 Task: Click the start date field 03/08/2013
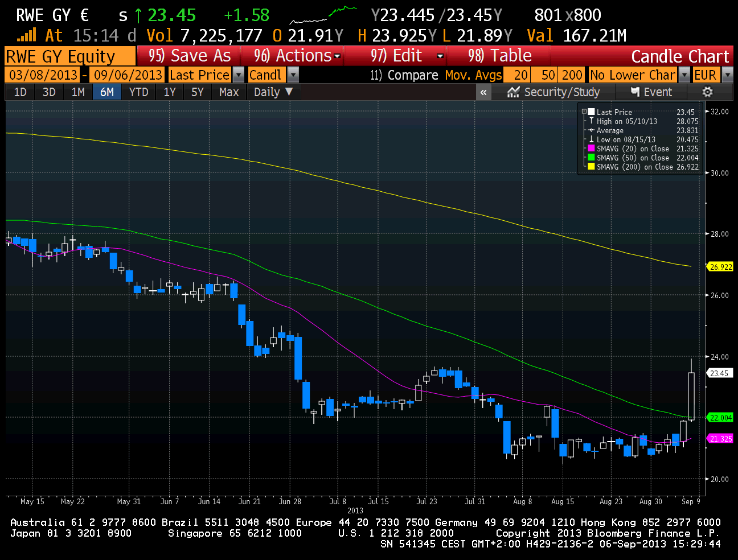coord(43,75)
